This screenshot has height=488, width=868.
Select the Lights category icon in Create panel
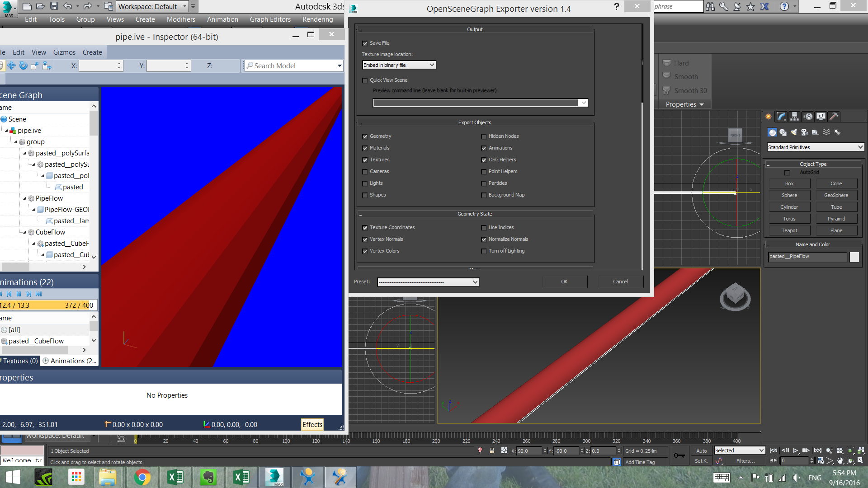point(794,132)
